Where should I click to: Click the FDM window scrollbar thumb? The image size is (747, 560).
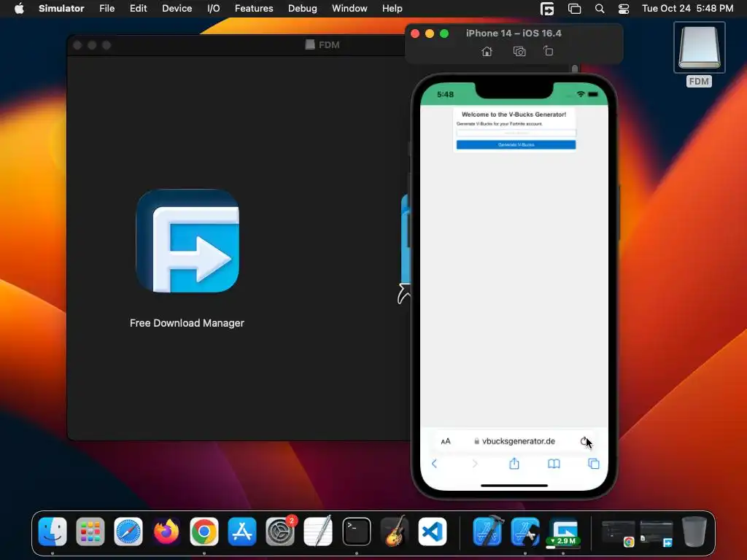pyautogui.click(x=575, y=69)
